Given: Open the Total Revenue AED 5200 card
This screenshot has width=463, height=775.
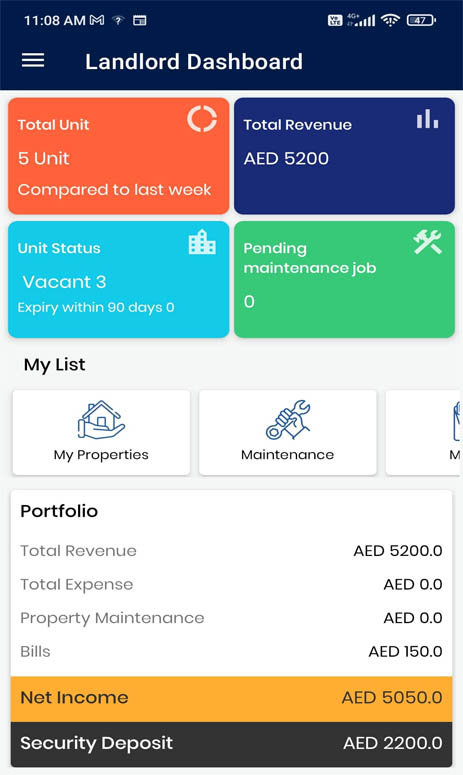Looking at the screenshot, I should point(344,156).
